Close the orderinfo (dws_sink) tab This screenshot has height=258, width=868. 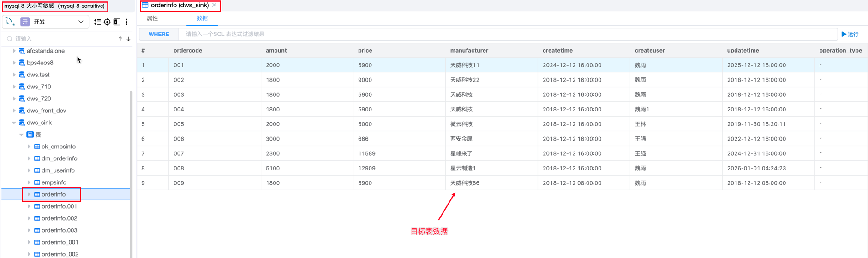coord(215,5)
